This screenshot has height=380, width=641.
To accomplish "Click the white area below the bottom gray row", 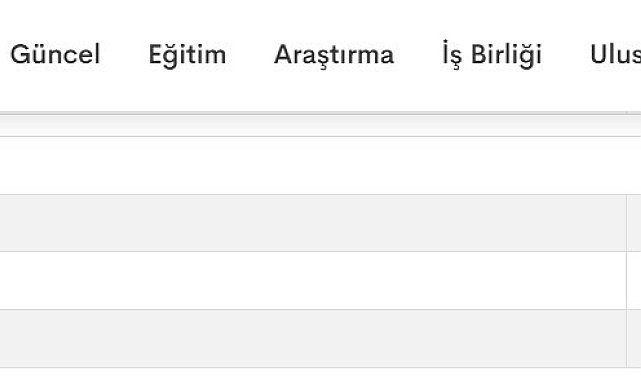I will pos(320,374).
